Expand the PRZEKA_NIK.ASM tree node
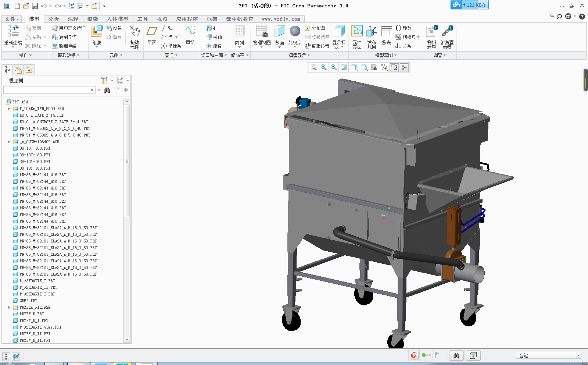Viewport: 588px width, 365px height. [x=9, y=307]
